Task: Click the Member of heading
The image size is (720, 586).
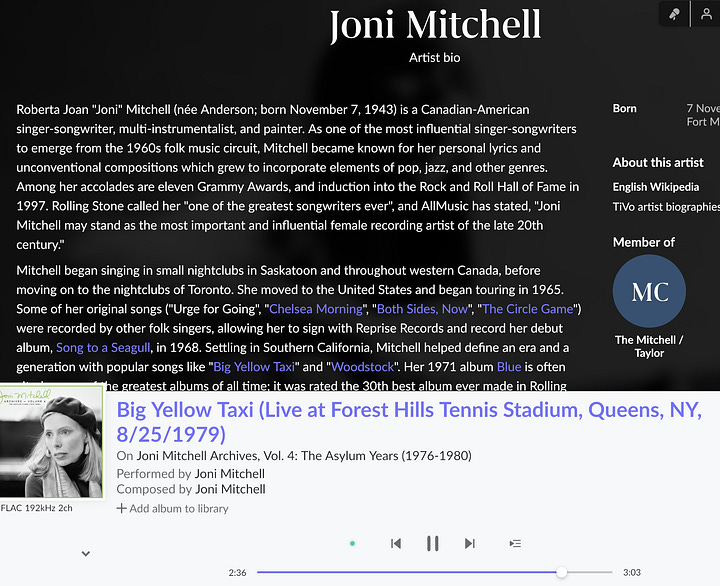Action: (x=644, y=242)
